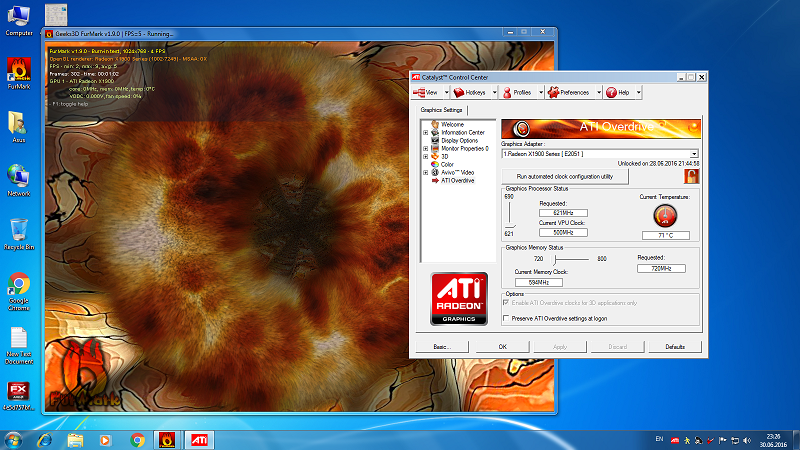Toggle Enable ATI Overdrive clocks checkbox
The width and height of the screenshot is (800, 450).
505,302
